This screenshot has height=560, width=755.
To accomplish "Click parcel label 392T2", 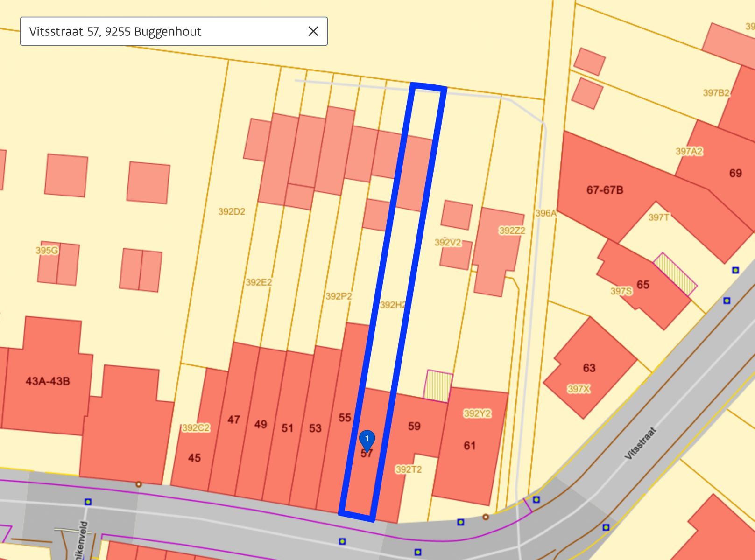I will 409,469.
